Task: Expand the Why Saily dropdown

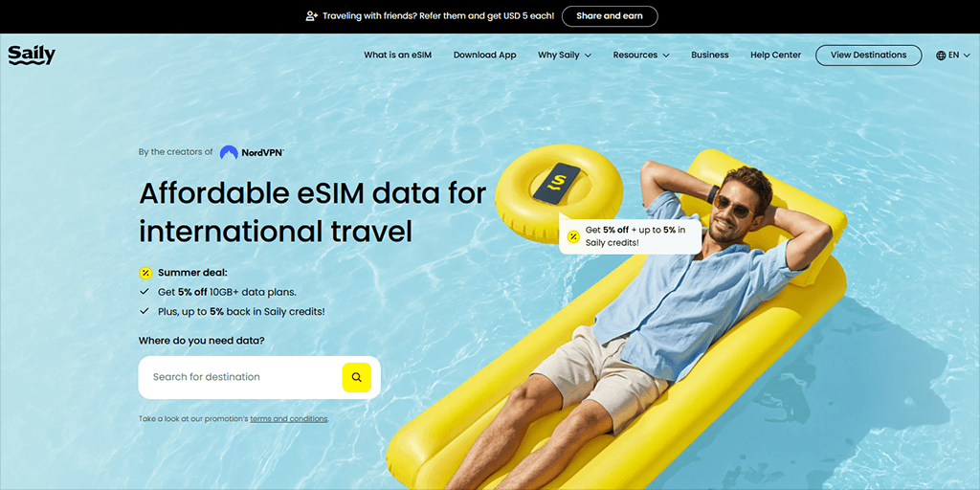Action: point(565,55)
